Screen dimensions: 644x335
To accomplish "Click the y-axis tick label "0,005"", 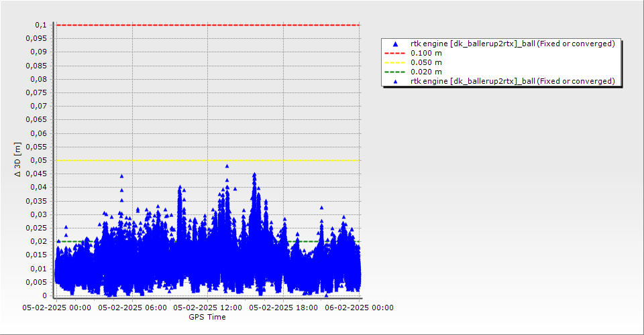I will (x=36, y=282).
